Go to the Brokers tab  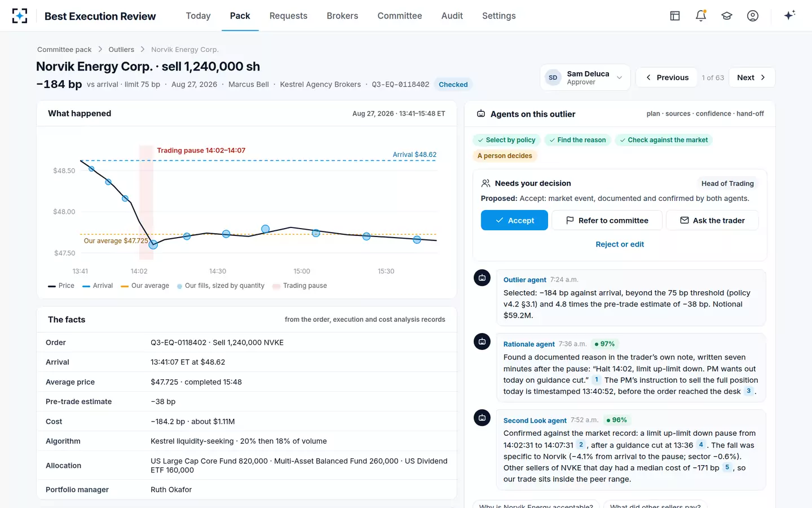[342, 16]
